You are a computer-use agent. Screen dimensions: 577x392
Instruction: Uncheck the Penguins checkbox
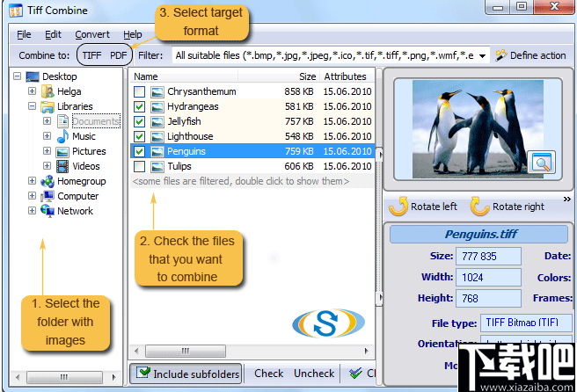[x=140, y=151]
